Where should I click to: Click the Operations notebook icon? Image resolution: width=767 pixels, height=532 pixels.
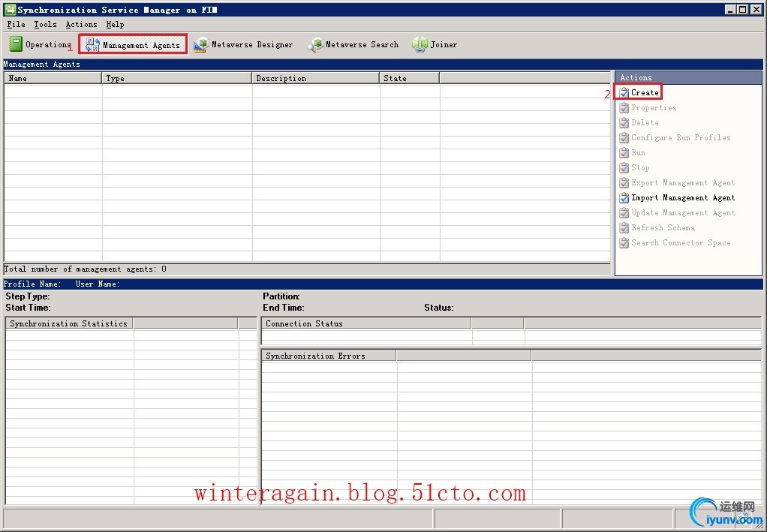[15, 44]
